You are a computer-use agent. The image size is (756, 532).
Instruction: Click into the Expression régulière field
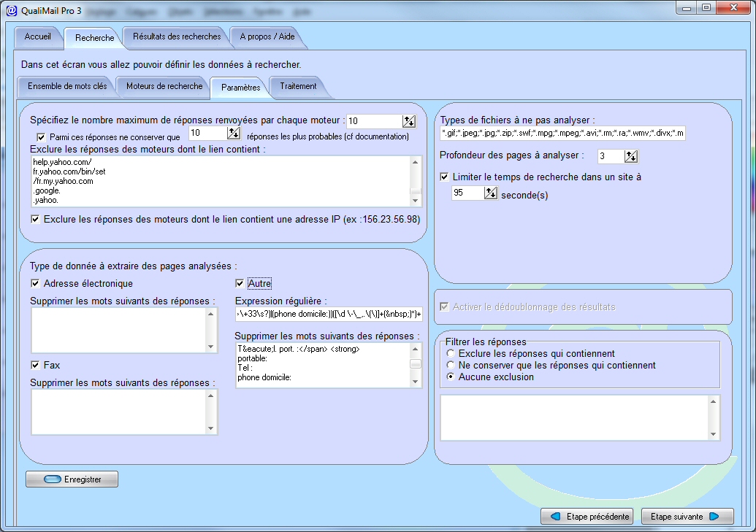click(x=329, y=315)
